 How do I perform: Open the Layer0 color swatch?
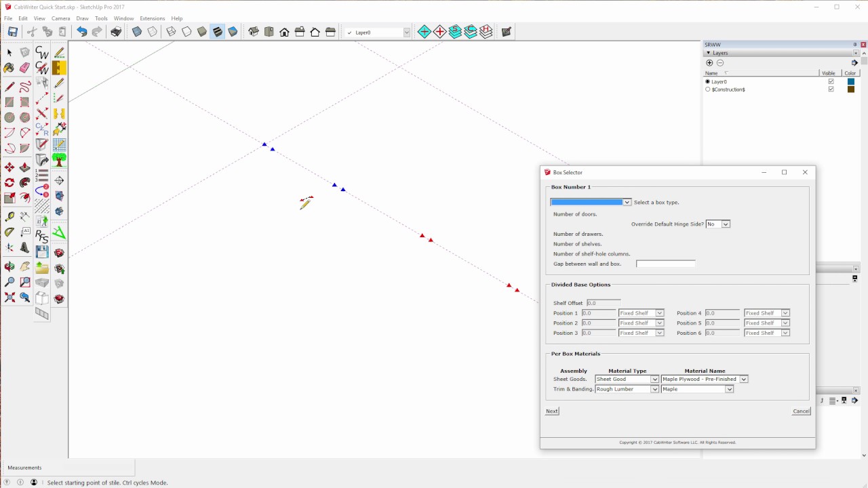pyautogui.click(x=851, y=81)
